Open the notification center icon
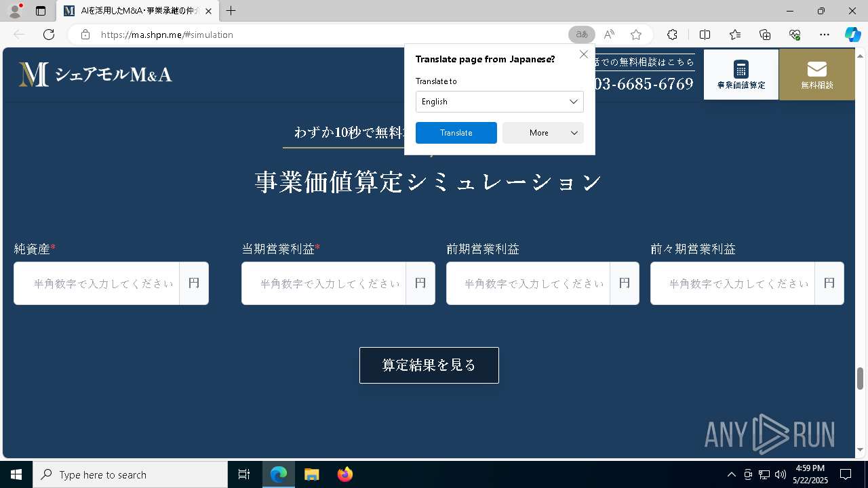This screenshot has width=868, height=488. [x=846, y=474]
